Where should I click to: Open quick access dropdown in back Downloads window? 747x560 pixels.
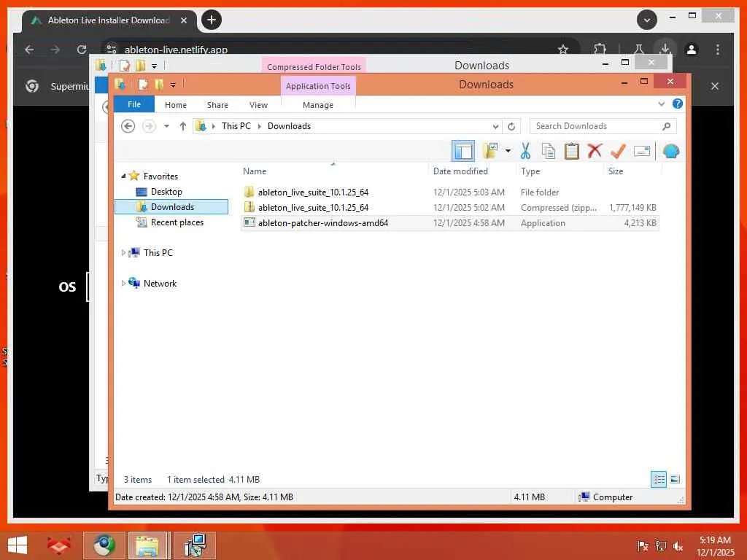tap(154, 66)
